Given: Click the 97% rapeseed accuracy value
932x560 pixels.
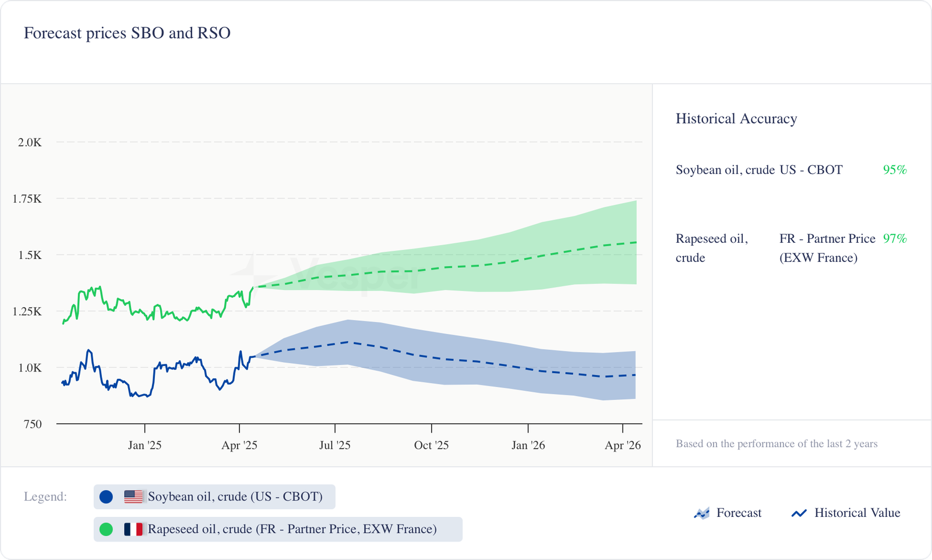Looking at the screenshot, I should (x=895, y=239).
